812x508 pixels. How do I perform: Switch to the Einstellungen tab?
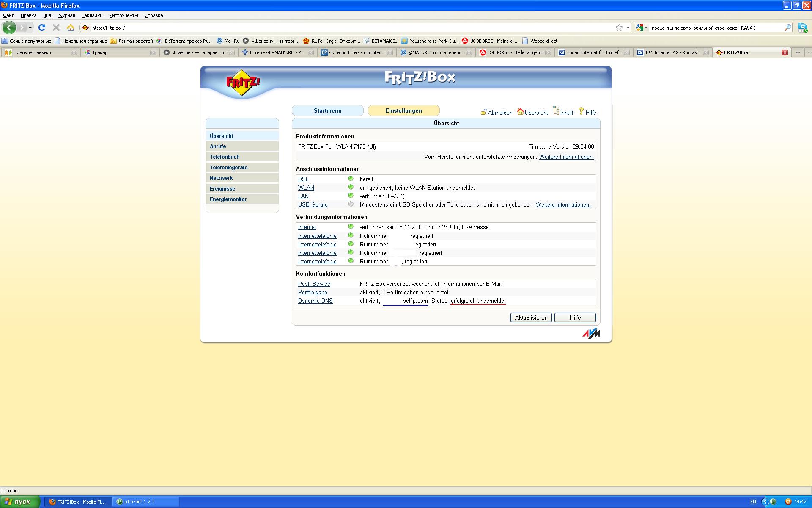403,110
